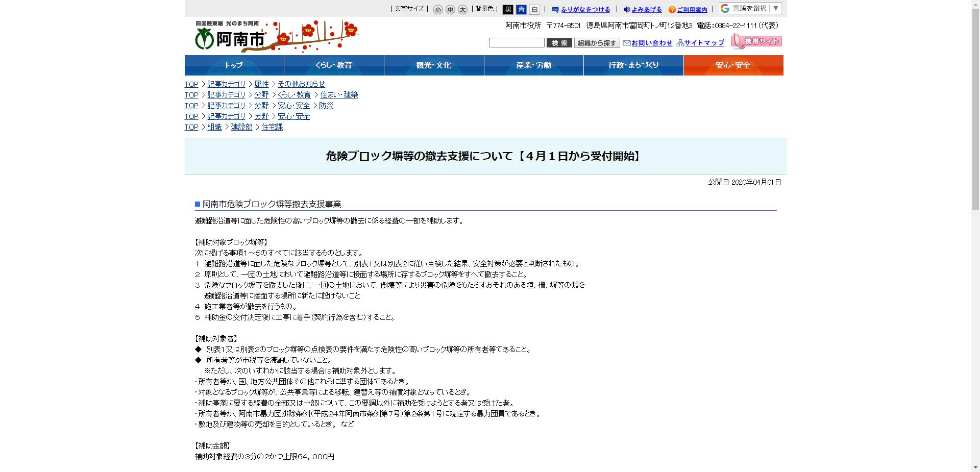
Task: Select the 大 font size option
Action: click(461, 9)
